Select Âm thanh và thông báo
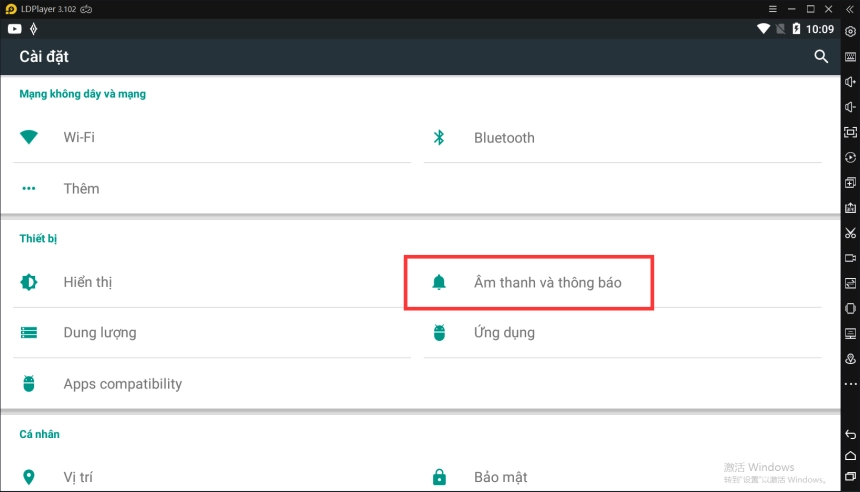Image resolution: width=860 pixels, height=492 pixels. tap(547, 283)
